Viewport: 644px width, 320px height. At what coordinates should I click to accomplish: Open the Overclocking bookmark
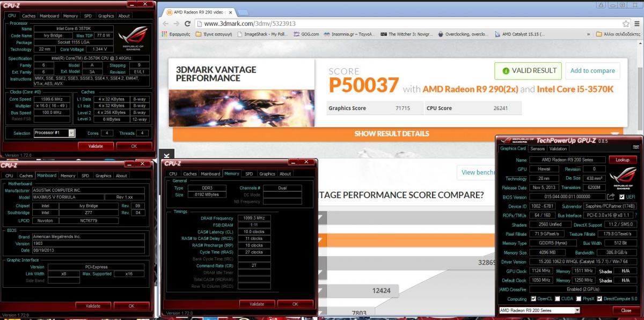click(x=463, y=34)
